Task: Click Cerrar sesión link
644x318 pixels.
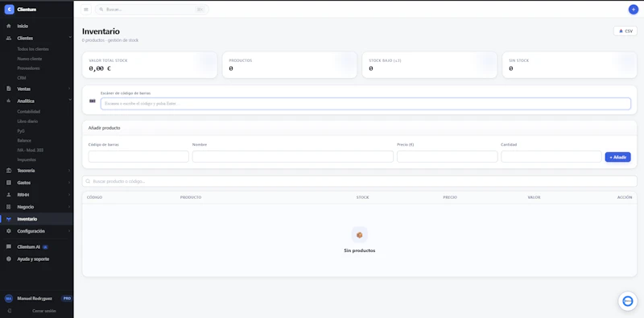Action: click(x=44, y=311)
